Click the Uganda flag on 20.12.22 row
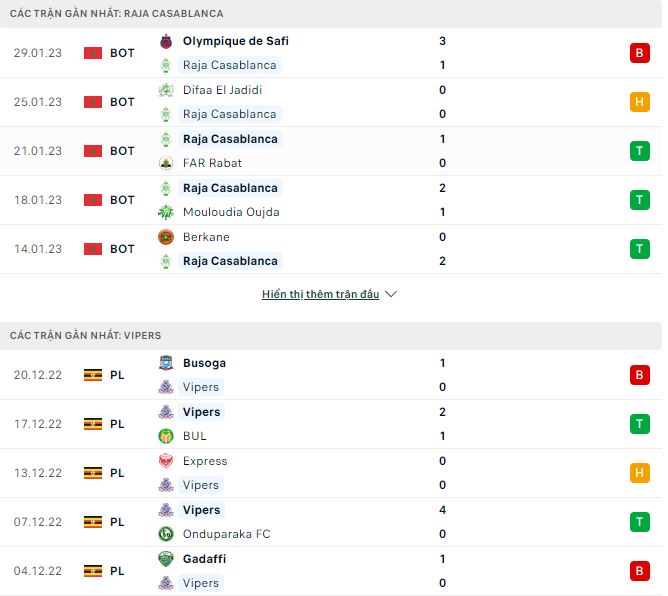 93,375
